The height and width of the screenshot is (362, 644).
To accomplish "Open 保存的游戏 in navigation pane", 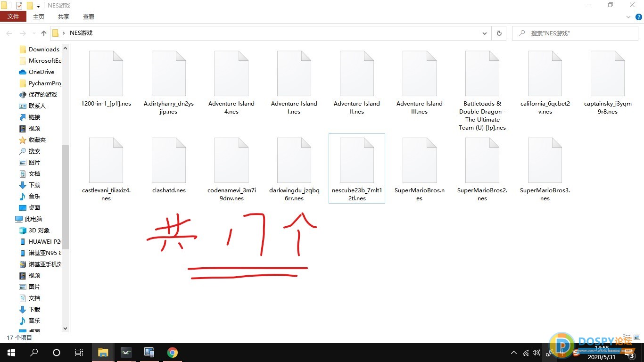I will 38,94.
